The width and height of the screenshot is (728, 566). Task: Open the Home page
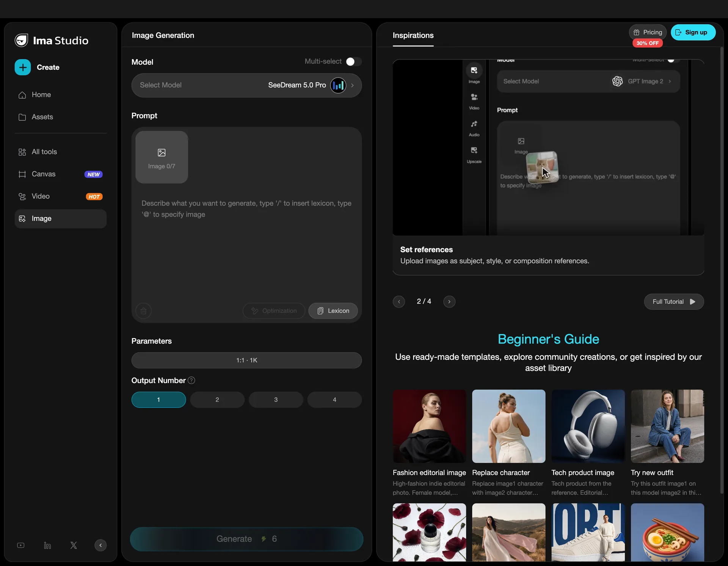[60, 95]
